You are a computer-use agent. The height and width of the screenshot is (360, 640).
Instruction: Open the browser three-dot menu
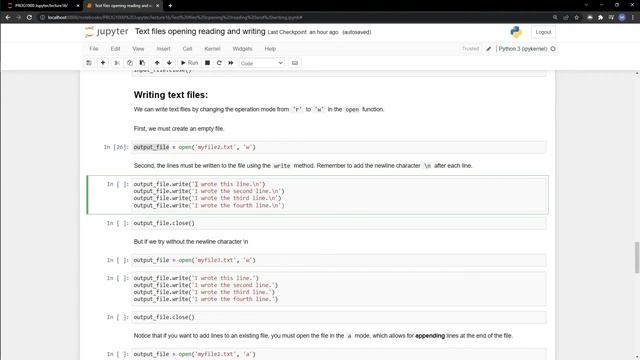633,18
